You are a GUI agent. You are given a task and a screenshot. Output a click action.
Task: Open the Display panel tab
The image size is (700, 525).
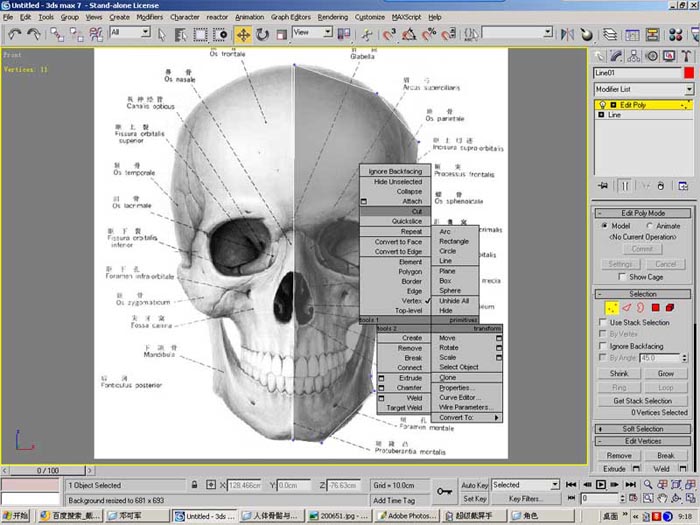(669, 56)
